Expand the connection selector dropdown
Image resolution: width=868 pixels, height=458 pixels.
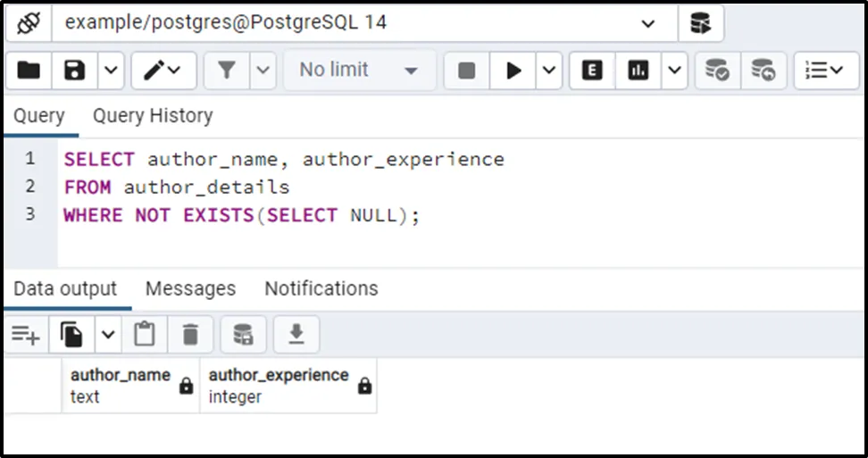648,24
